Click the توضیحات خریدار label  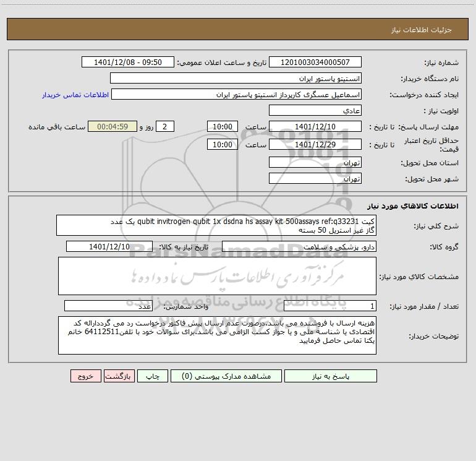point(433,336)
